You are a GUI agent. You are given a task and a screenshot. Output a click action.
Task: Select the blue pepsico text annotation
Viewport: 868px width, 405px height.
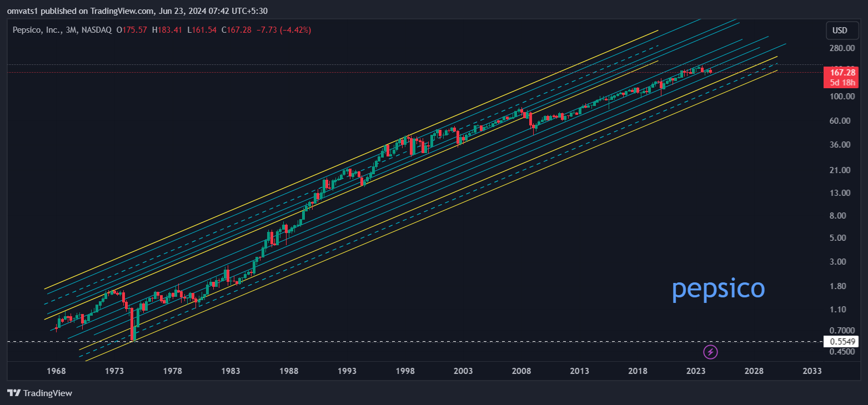pyautogui.click(x=718, y=289)
